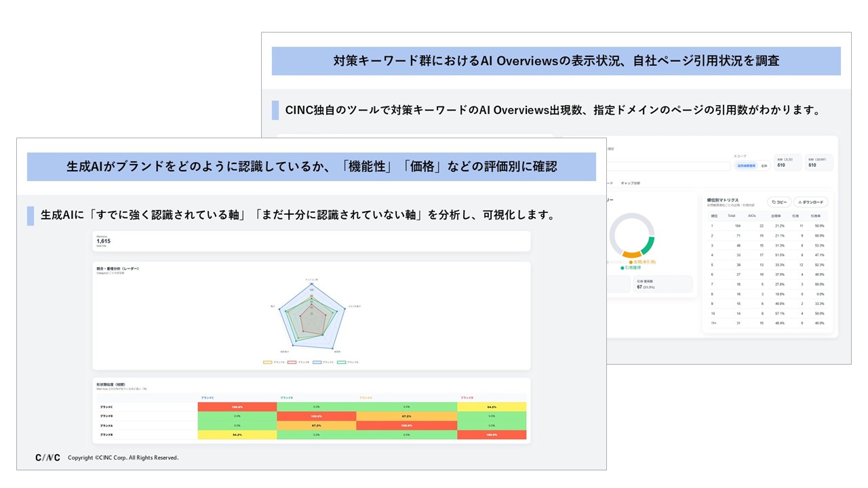Toggle green ブランドD legend swatch under radar
Viewport: 868px width, 488px height.
tap(342, 363)
